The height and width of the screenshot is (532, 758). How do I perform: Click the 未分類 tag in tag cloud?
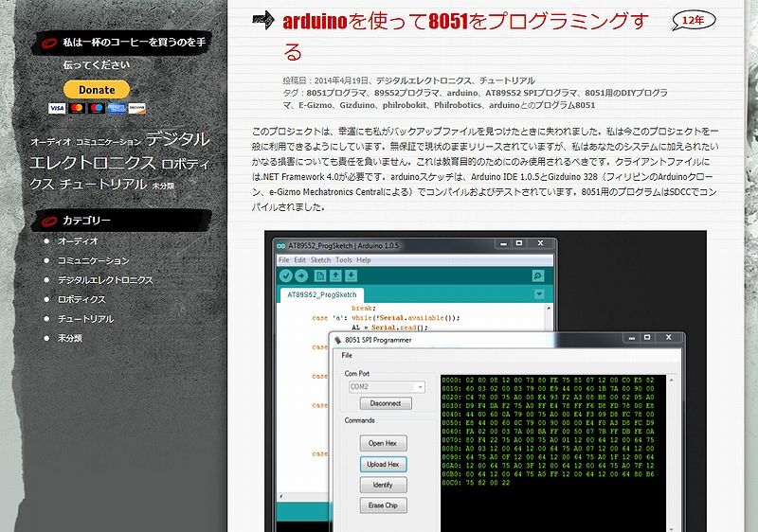(x=163, y=186)
